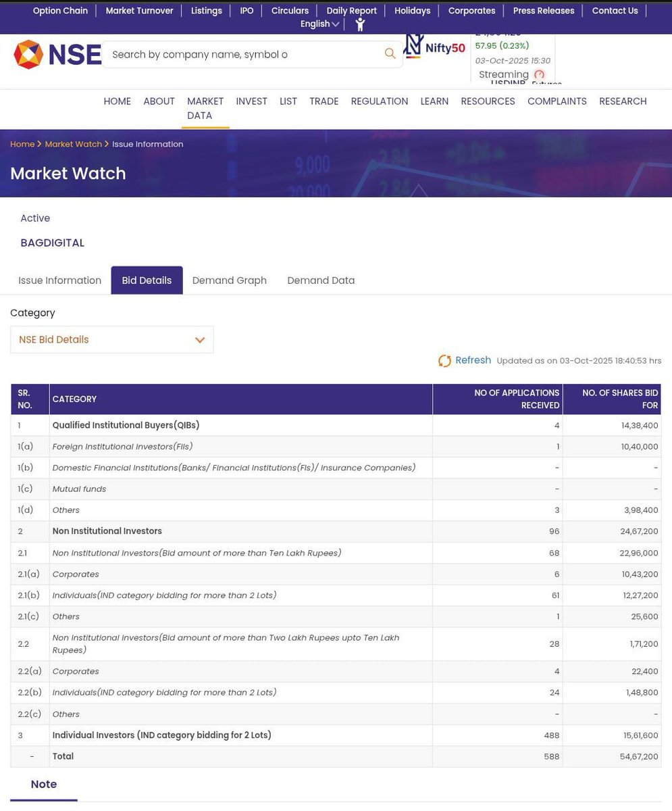Switch to the Issue Information tab

pyautogui.click(x=59, y=280)
